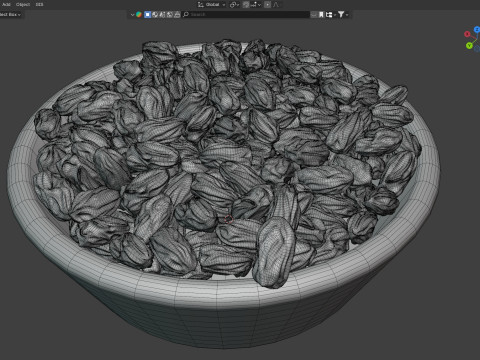Open the Select Box tool dropdown
Viewport: 480px width, 360px height.
(11, 15)
